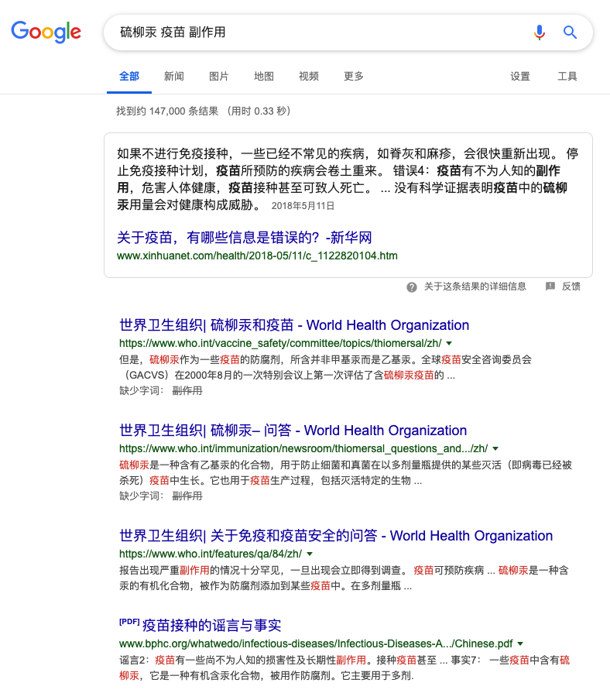The height and width of the screenshot is (700, 610).
Task: Click 缺少字词: 副作用 under the 硫柳汞– 问答 result
Action: coord(161,496)
